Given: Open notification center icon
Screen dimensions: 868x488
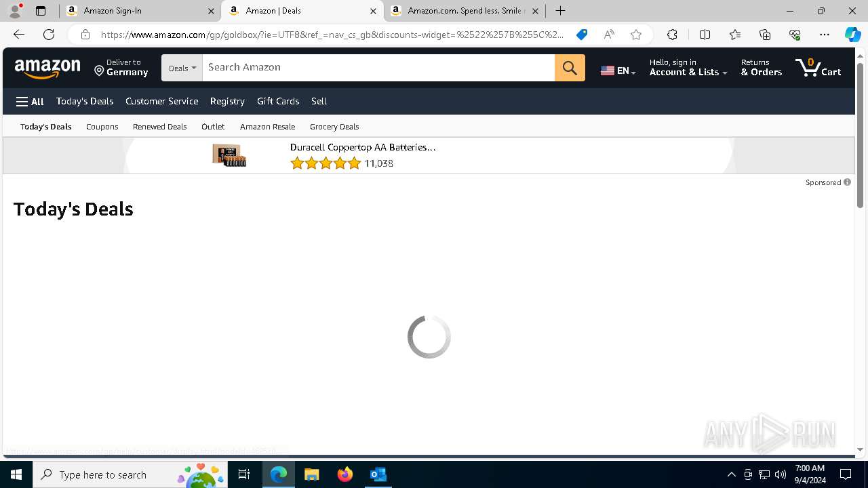Looking at the screenshot, I should pos(846,474).
